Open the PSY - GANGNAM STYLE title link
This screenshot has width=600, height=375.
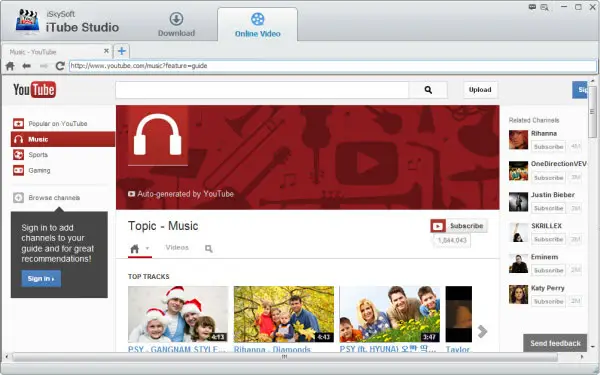pyautogui.click(x=177, y=349)
